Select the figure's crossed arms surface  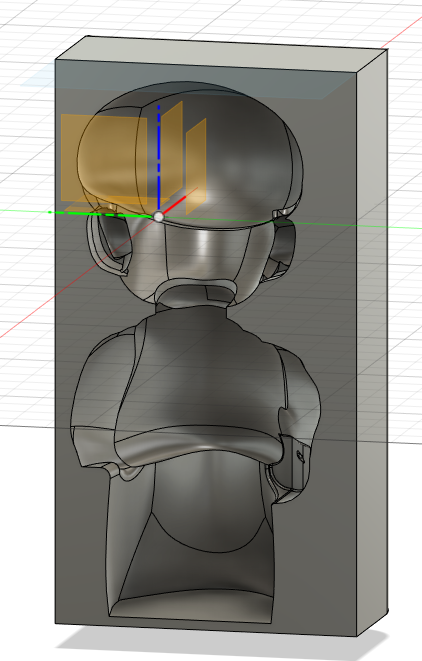tap(198, 447)
